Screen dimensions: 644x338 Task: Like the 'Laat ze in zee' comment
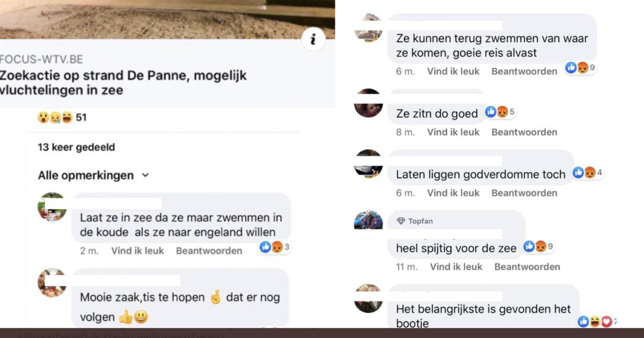point(137,251)
